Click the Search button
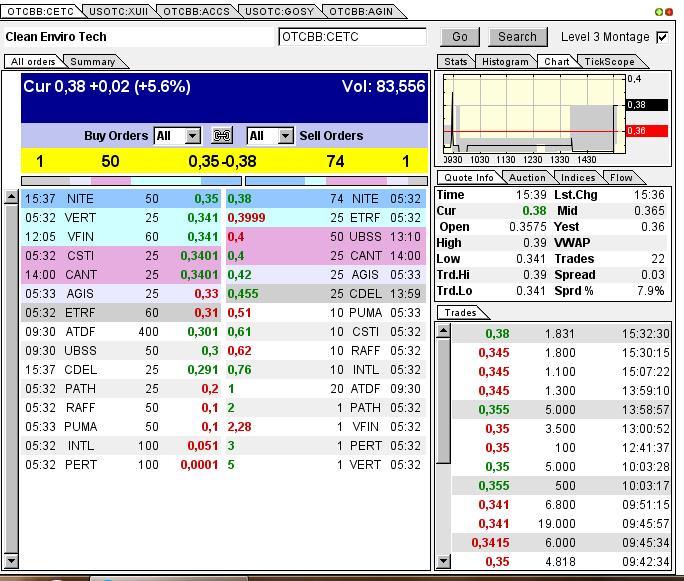The image size is (684, 581). point(517,37)
